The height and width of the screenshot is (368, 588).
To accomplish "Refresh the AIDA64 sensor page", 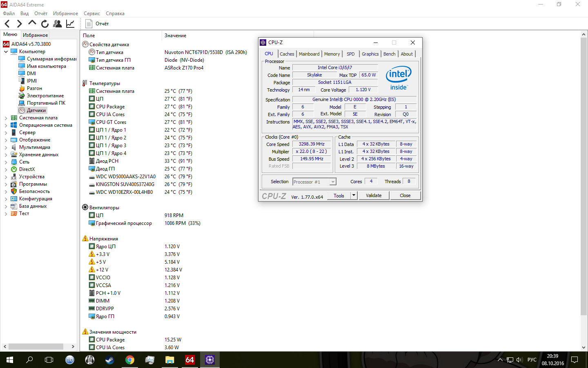I will click(x=45, y=24).
